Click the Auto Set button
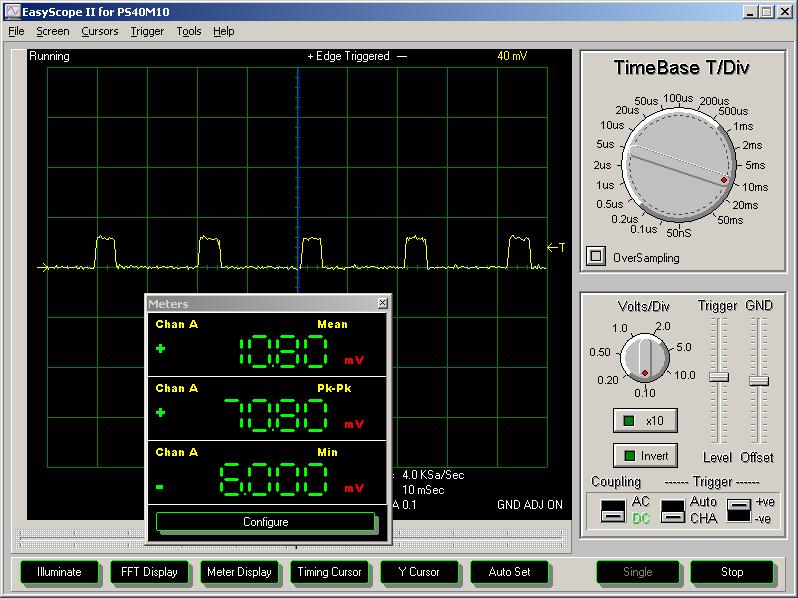This screenshot has height=598, width=798. point(509,572)
